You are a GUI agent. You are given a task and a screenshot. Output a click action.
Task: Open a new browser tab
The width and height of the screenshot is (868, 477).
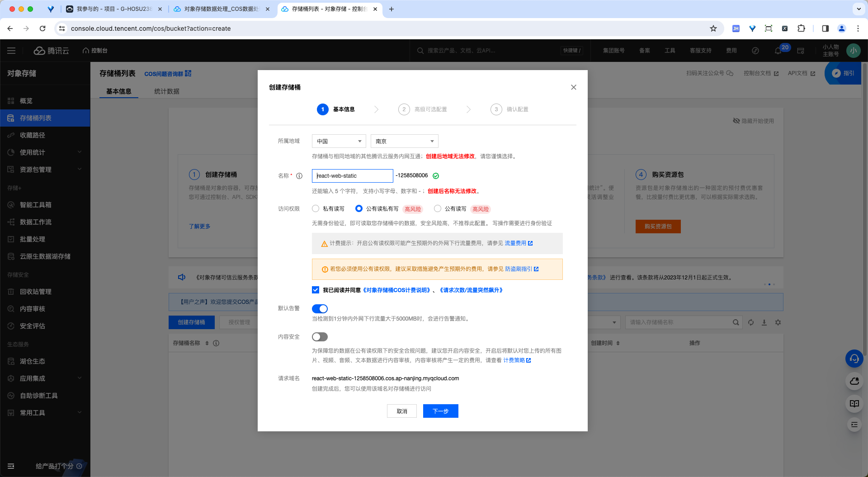coord(392,9)
